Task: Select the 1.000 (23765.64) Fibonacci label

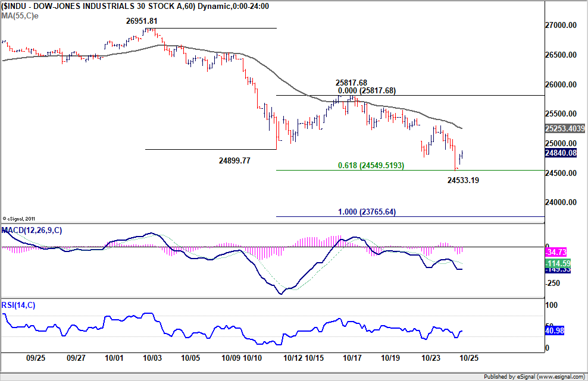Action: point(367,212)
